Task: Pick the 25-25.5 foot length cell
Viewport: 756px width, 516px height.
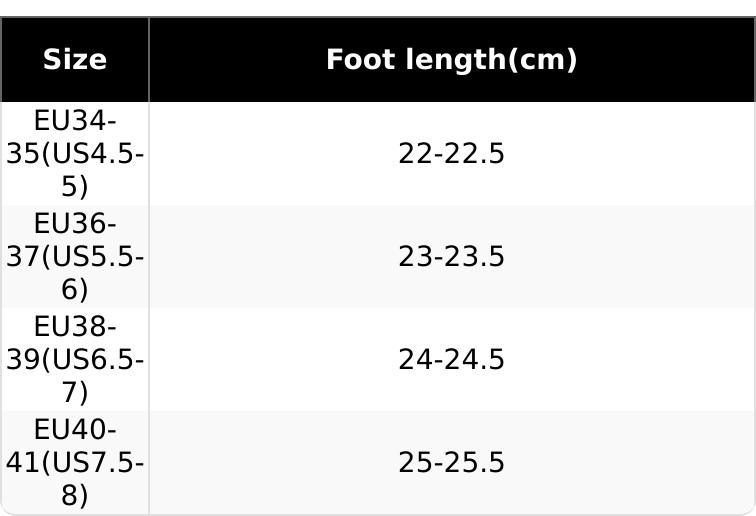Action: [x=452, y=462]
